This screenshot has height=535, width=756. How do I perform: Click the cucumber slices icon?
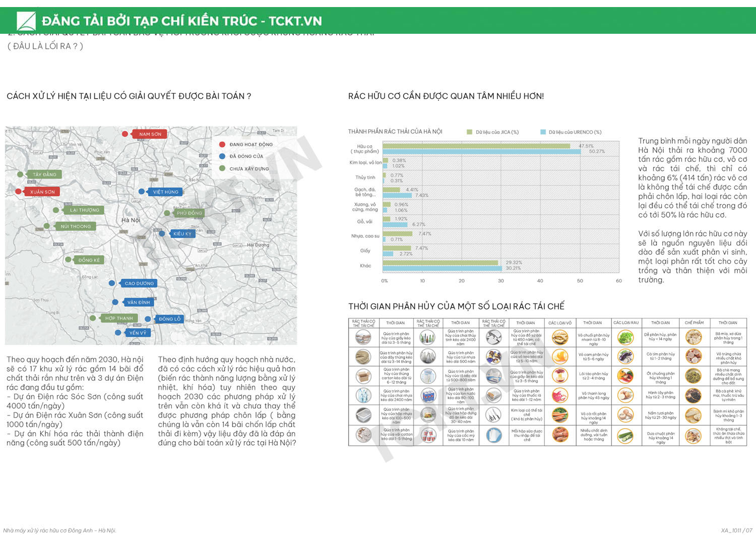[x=625, y=435]
